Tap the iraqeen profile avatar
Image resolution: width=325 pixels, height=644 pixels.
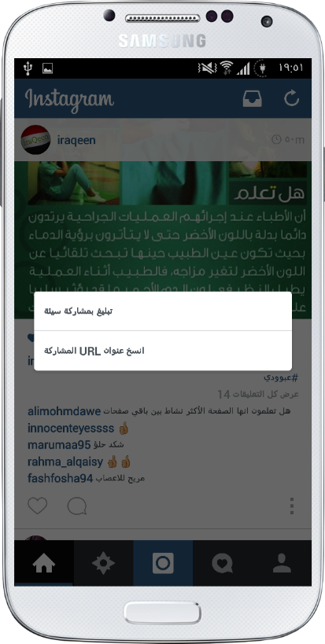coord(35,140)
